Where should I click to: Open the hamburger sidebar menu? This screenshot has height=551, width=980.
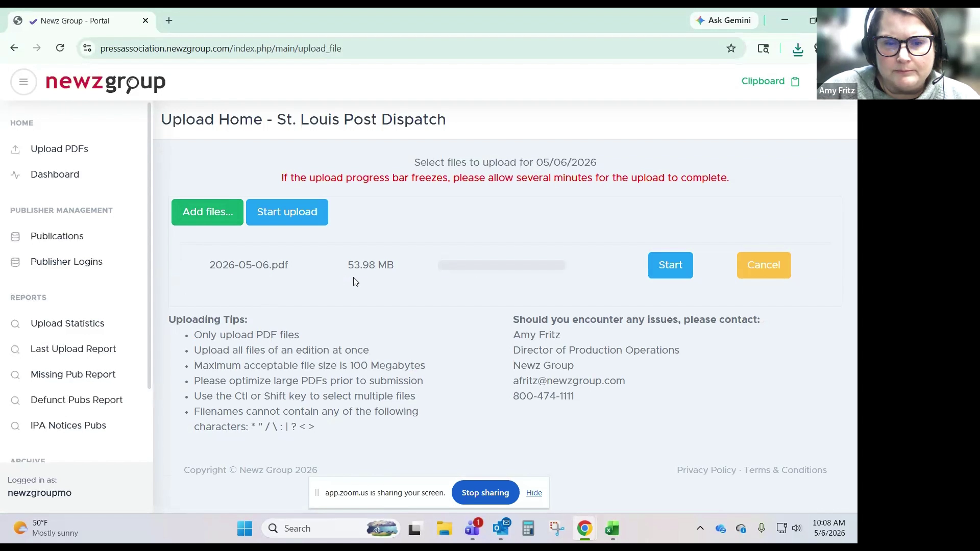[x=23, y=82]
